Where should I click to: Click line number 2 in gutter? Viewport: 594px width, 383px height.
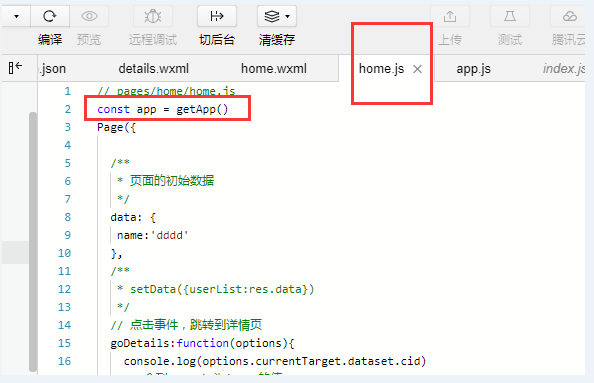[67, 109]
